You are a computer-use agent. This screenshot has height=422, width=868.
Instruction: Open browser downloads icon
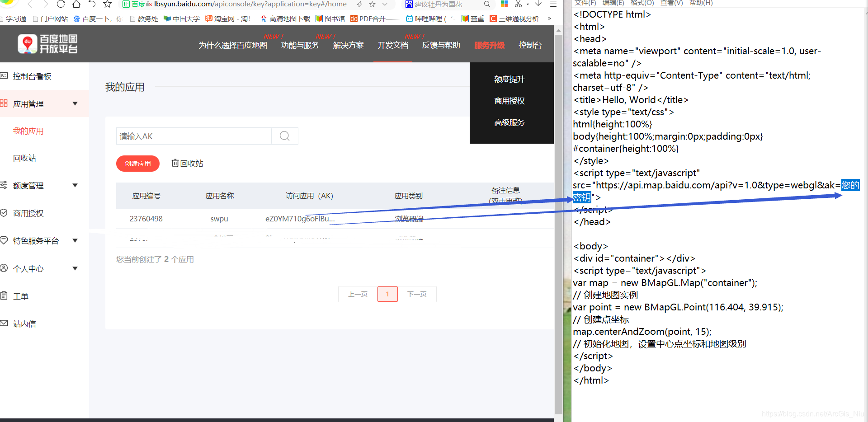tap(538, 4)
